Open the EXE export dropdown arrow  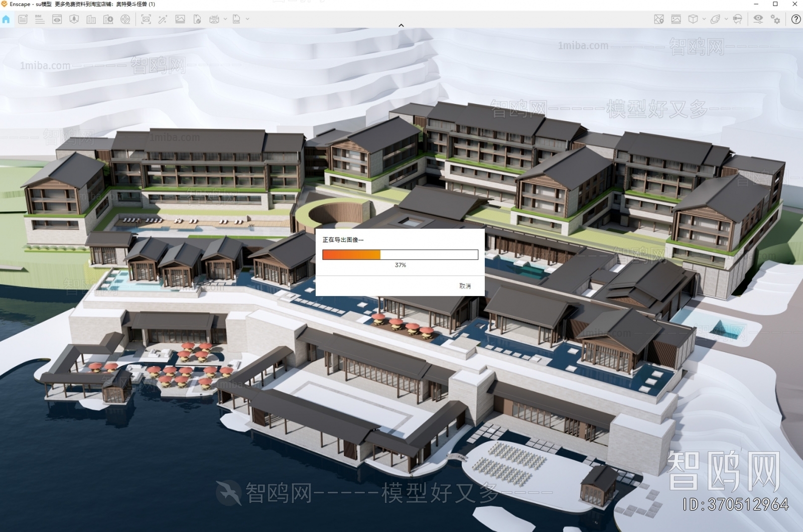pyautogui.click(x=246, y=20)
